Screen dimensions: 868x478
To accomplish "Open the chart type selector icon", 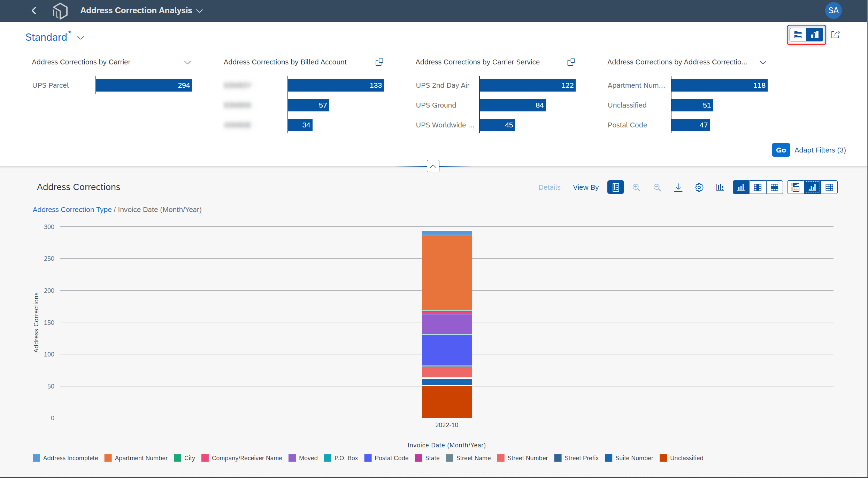I will [720, 187].
